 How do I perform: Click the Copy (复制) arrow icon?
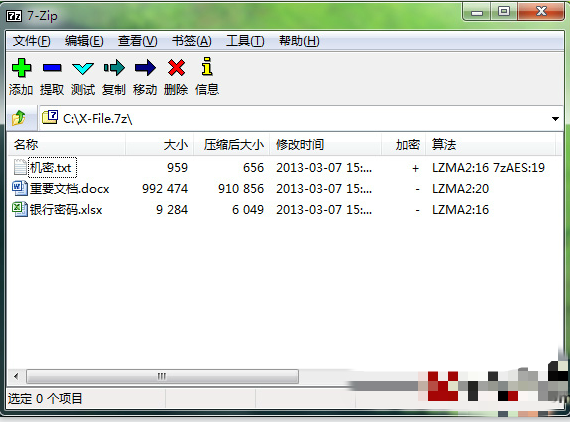pos(114,68)
